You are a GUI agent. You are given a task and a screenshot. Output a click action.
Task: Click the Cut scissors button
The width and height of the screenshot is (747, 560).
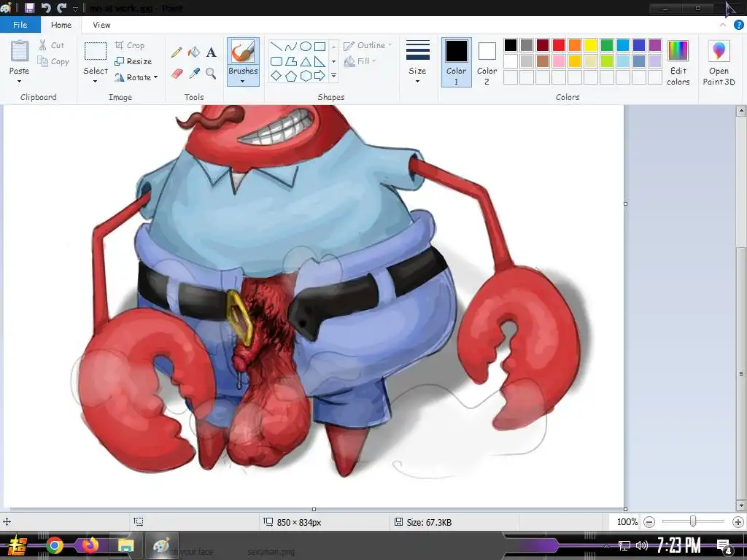point(52,45)
